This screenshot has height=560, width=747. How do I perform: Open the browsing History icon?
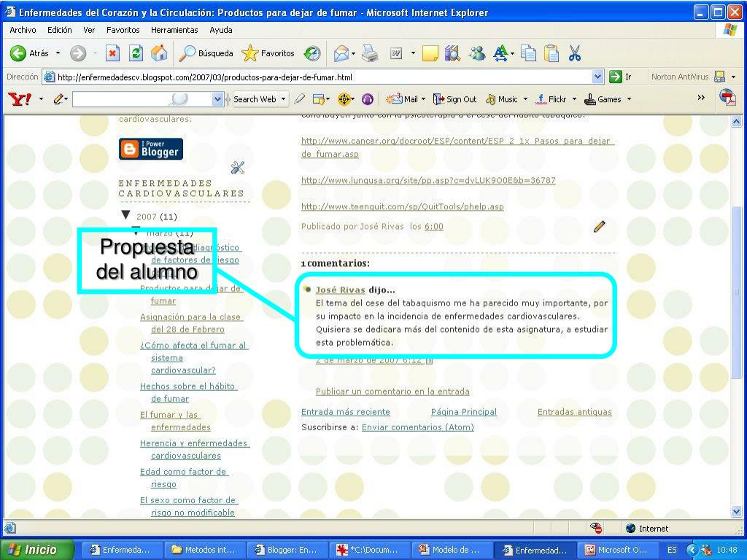point(312,53)
